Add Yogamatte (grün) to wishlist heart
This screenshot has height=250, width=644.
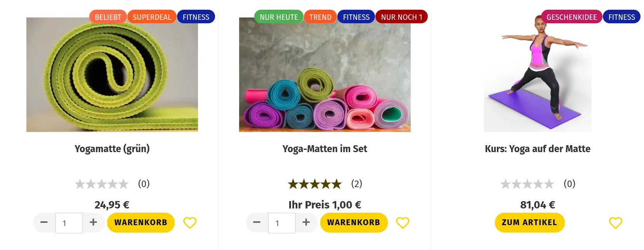click(190, 223)
